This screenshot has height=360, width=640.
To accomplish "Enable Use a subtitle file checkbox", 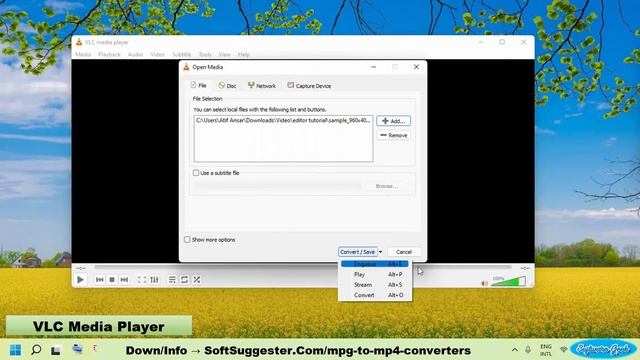I will pyautogui.click(x=196, y=173).
